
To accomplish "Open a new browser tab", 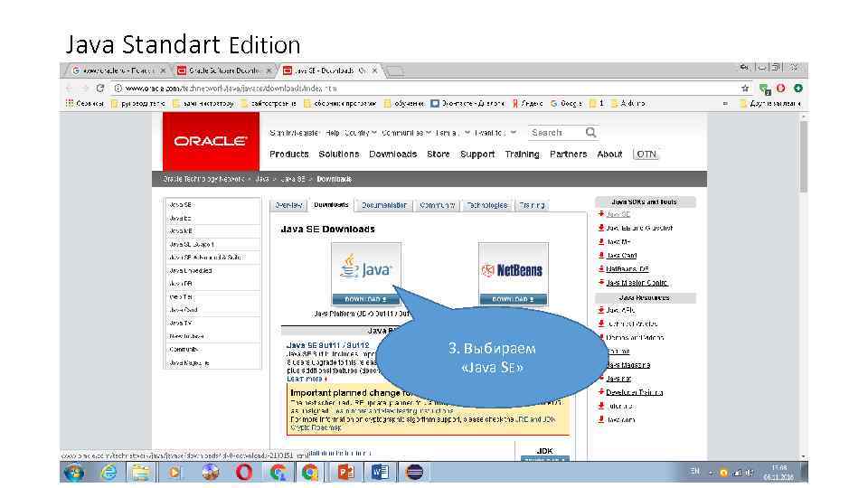I will click(395, 70).
